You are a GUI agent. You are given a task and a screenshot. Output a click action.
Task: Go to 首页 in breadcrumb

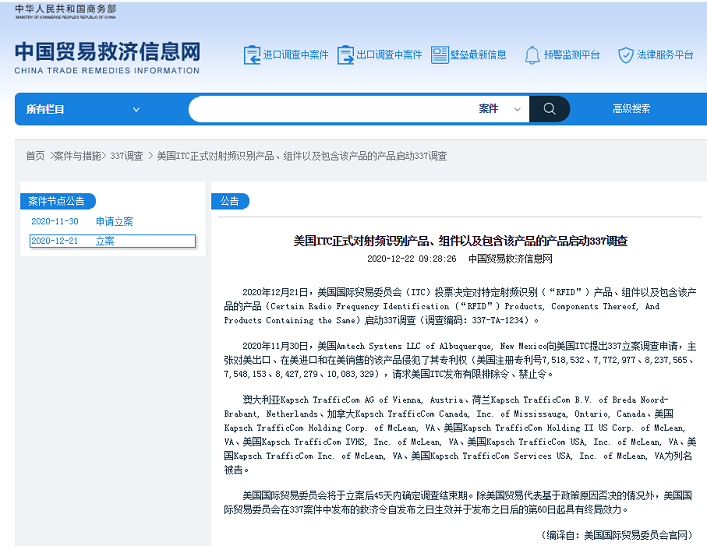(x=35, y=156)
